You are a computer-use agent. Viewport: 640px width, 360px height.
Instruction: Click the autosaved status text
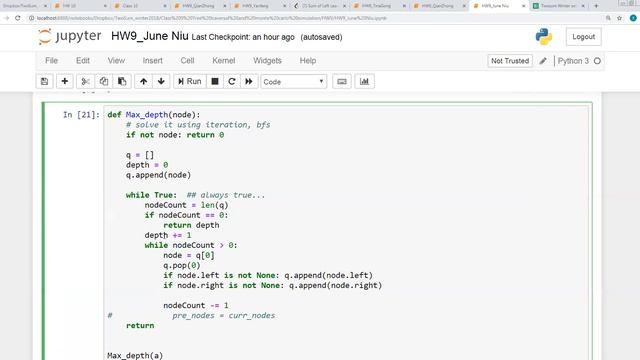click(321, 37)
